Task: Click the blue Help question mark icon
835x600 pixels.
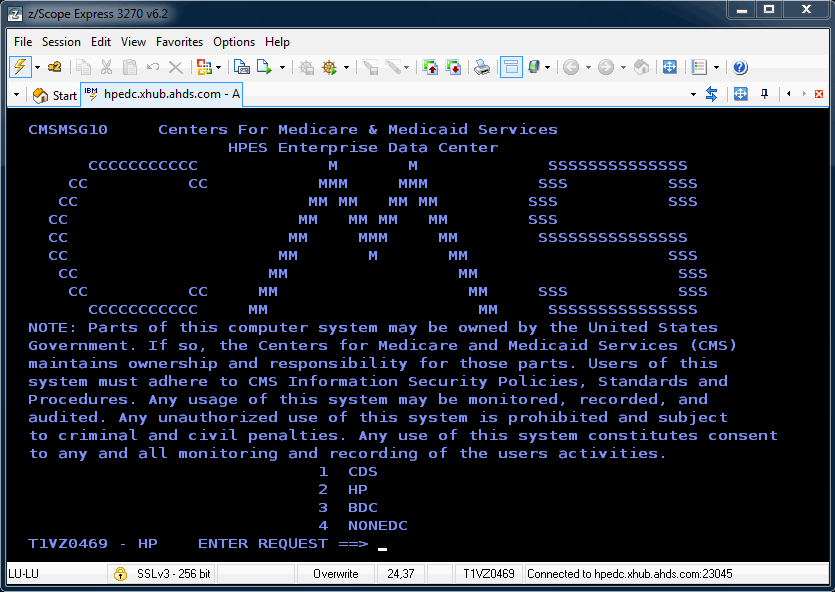Action: [740, 67]
